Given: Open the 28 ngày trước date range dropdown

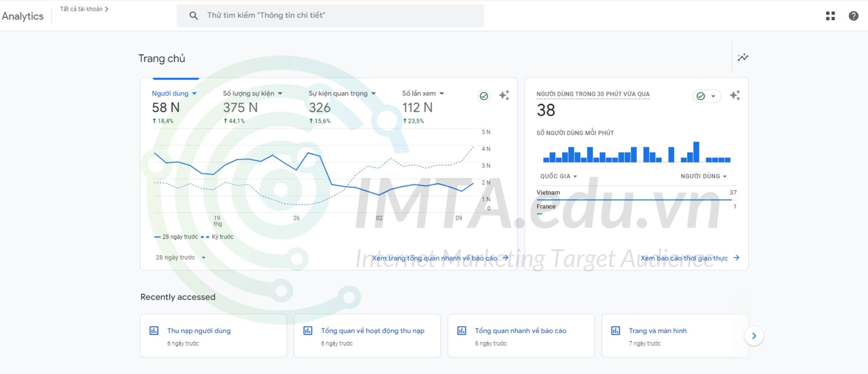Looking at the screenshot, I should tap(181, 257).
